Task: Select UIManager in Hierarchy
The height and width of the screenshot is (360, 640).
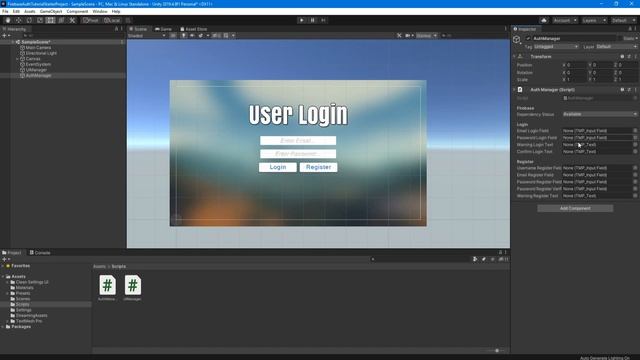Action: coord(36,70)
